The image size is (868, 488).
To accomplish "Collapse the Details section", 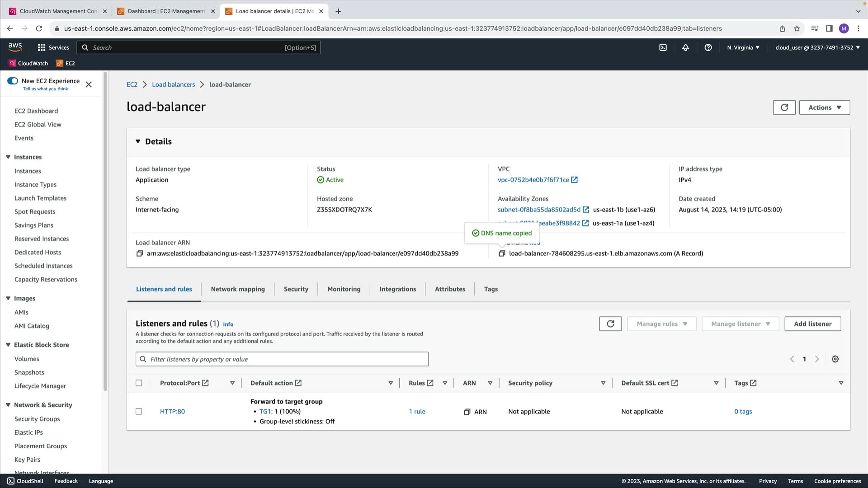I will 138,141.
